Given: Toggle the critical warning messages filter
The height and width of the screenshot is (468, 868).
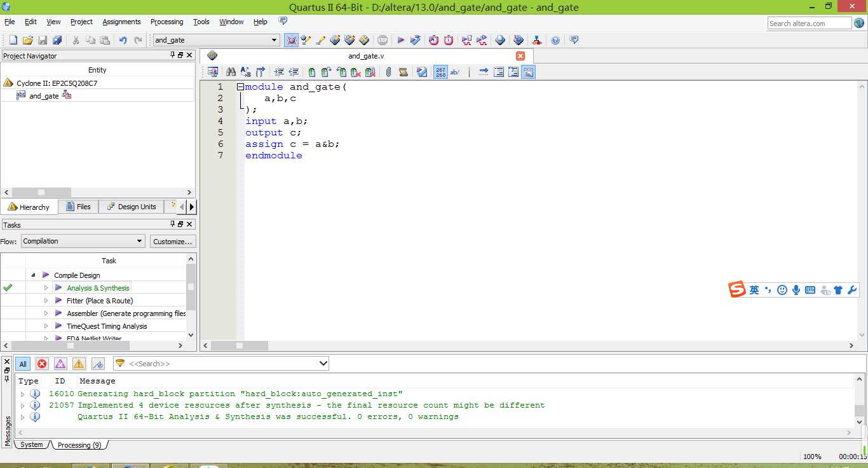Looking at the screenshot, I should point(60,364).
